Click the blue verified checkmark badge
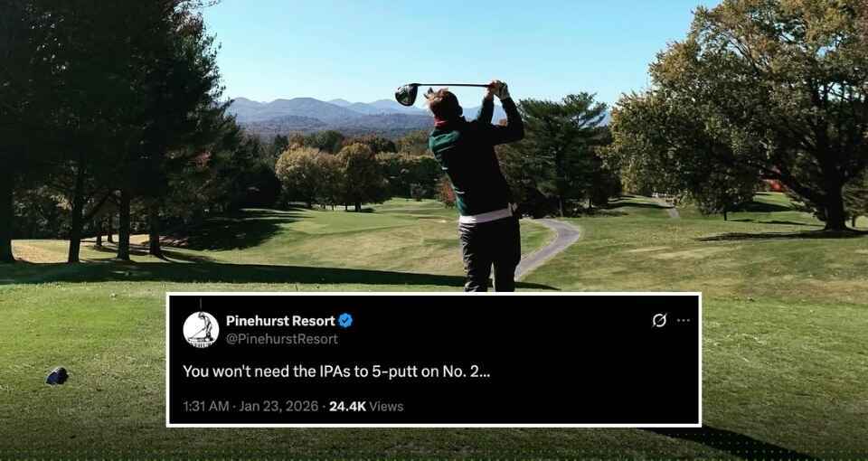 345,320
